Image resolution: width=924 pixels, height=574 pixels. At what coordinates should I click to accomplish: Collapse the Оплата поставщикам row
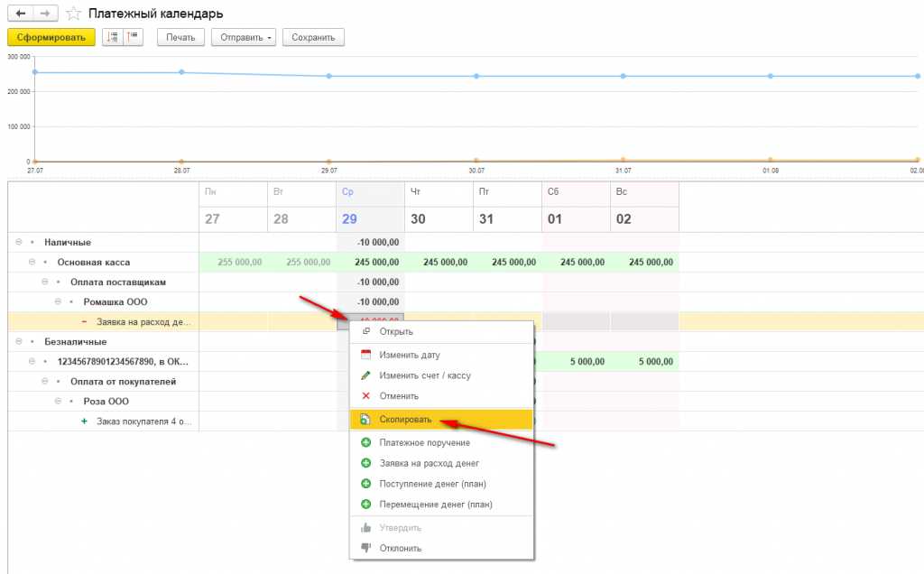tap(45, 282)
